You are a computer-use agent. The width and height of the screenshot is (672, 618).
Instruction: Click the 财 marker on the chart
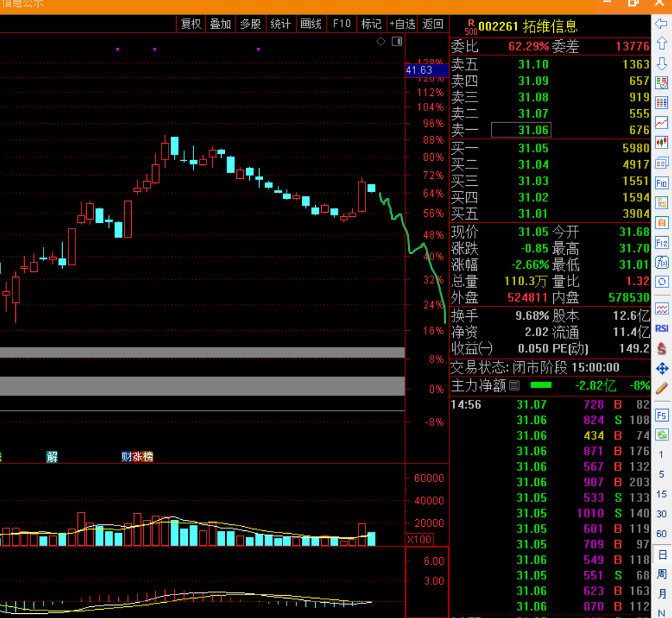coord(126,457)
